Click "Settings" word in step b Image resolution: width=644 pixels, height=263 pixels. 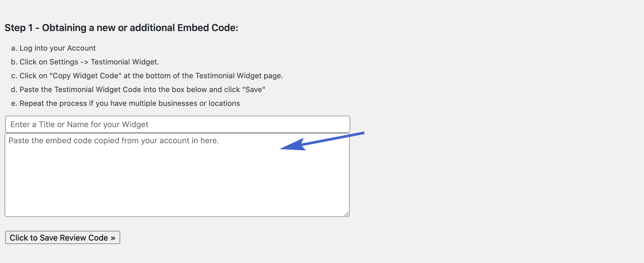(64, 62)
